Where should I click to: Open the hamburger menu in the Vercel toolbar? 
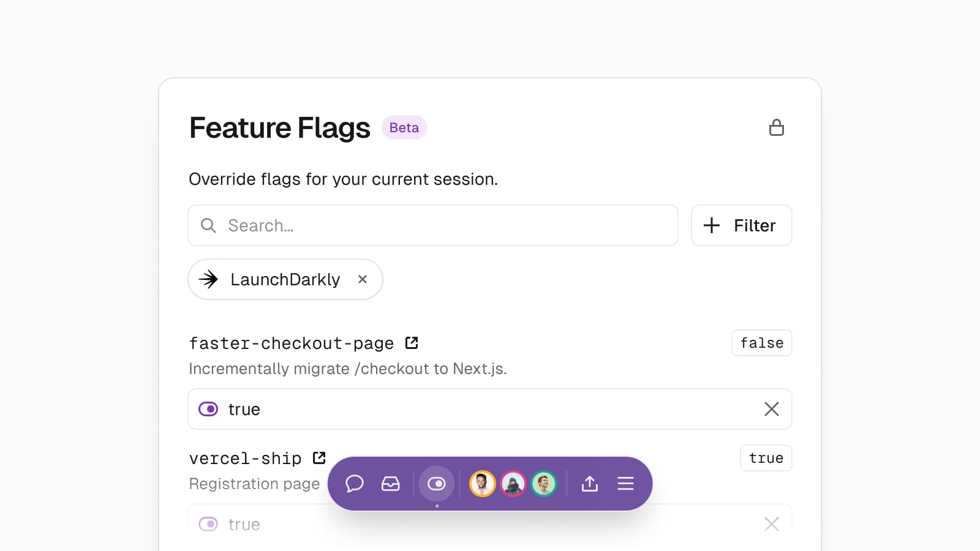[x=625, y=484]
